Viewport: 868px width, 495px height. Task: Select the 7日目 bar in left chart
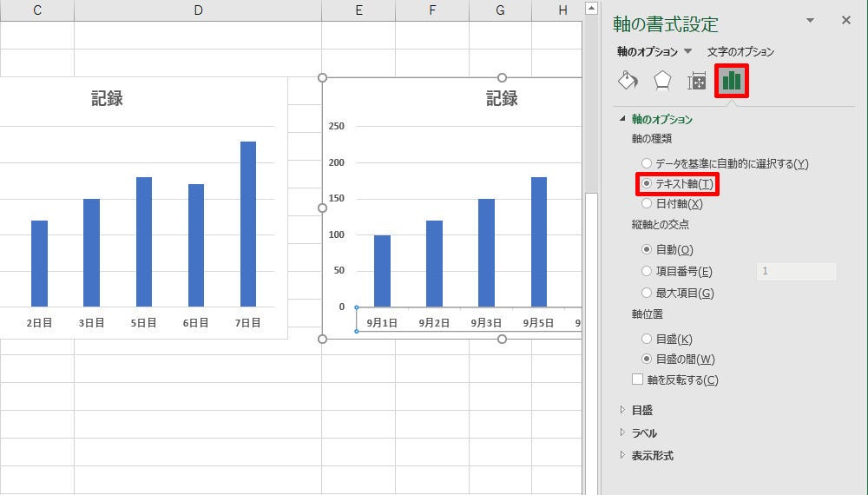(248, 224)
